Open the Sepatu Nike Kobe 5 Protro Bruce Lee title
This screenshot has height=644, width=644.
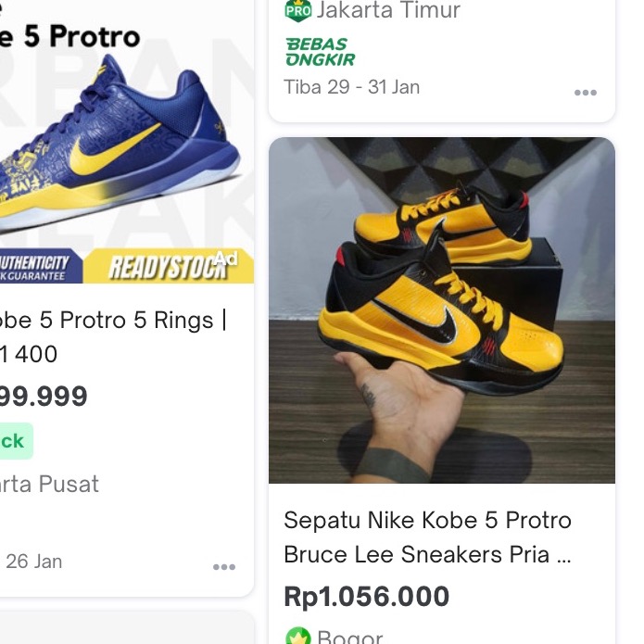point(428,537)
